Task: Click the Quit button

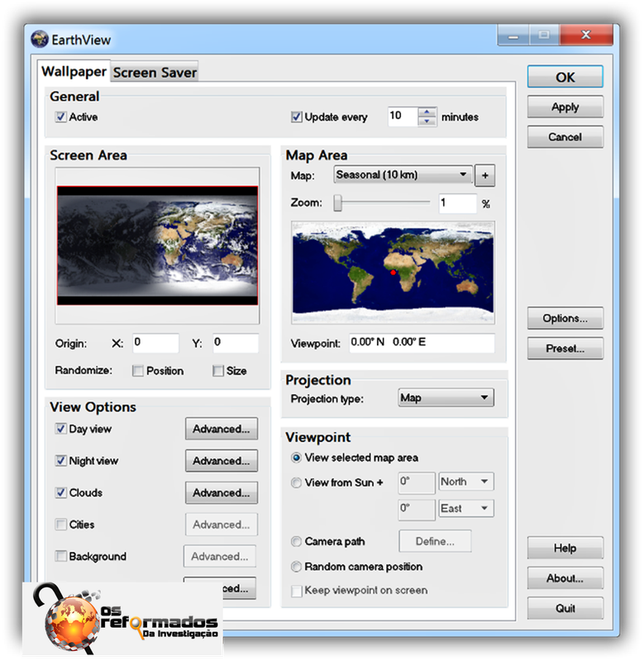Action: click(565, 608)
